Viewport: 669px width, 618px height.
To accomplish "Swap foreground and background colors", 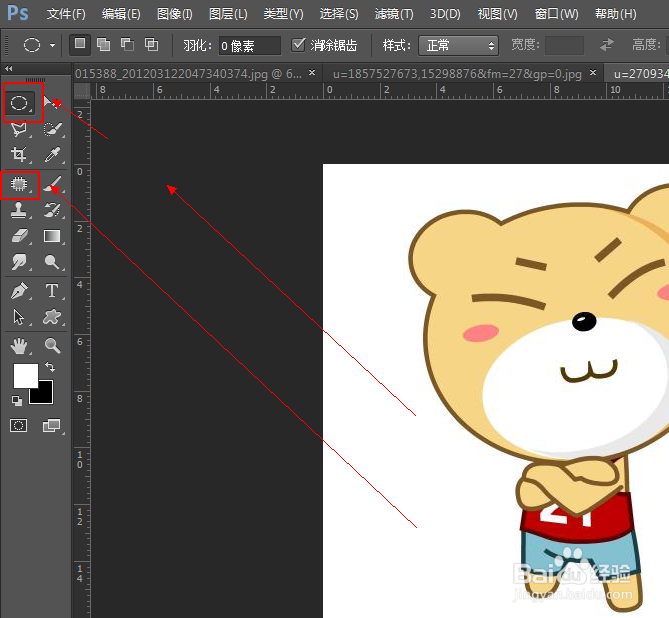I will pyautogui.click(x=50, y=367).
